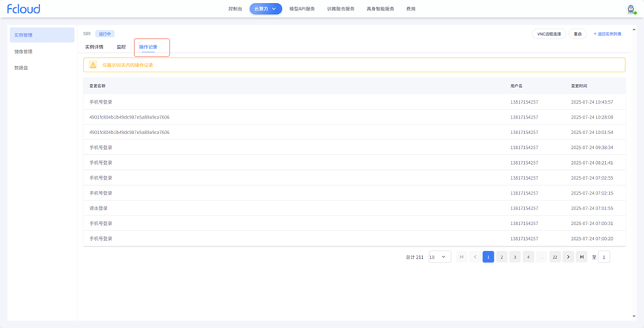Click the orange warning icon in the notice
This screenshot has height=328, width=644.
point(93,66)
